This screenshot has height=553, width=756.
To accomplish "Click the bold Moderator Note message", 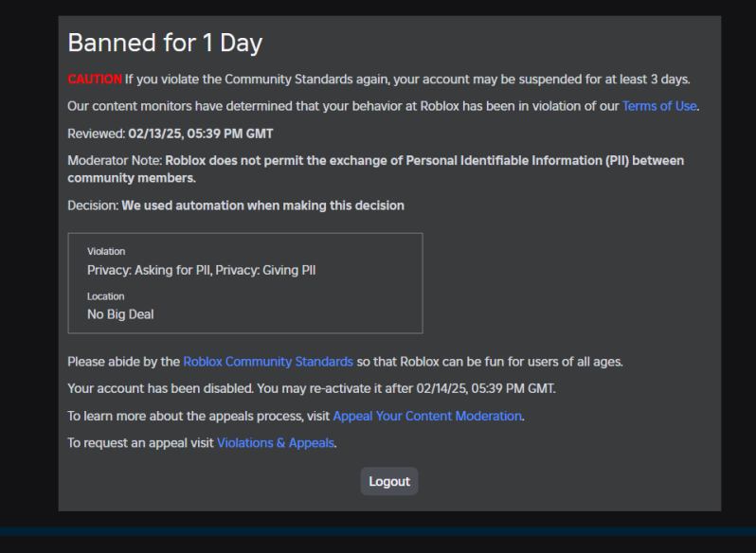I will (x=375, y=169).
